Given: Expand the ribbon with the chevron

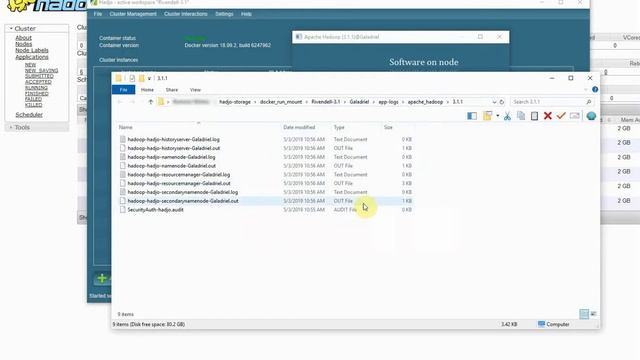Looking at the screenshot, I should tap(586, 89).
